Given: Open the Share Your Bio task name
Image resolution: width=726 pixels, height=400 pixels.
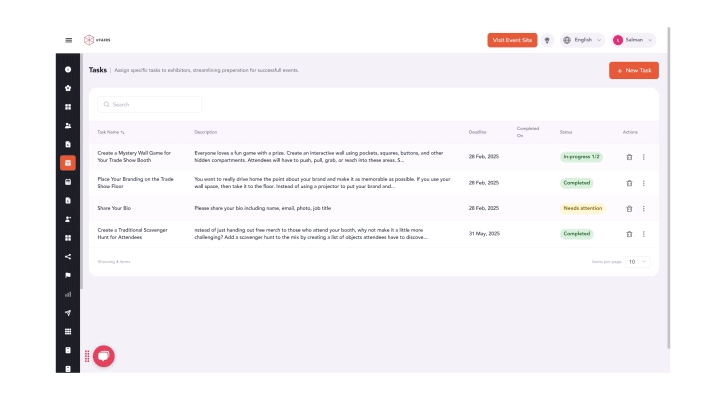Looking at the screenshot, I should [114, 208].
